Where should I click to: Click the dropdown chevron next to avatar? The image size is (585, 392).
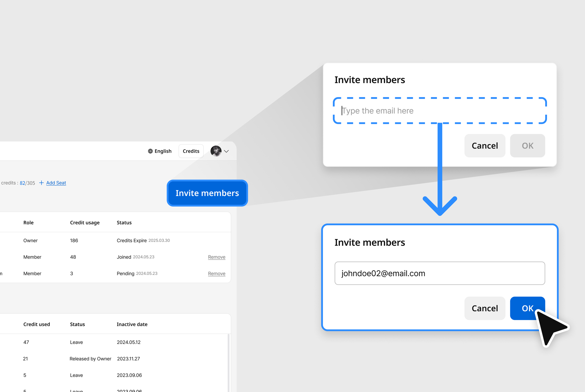[x=226, y=151]
